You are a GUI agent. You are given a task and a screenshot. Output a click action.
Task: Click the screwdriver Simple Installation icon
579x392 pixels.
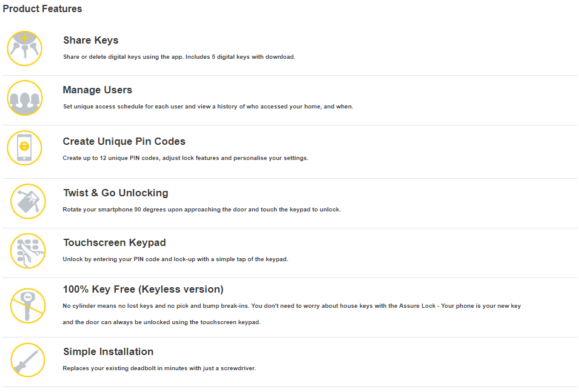[x=28, y=360]
